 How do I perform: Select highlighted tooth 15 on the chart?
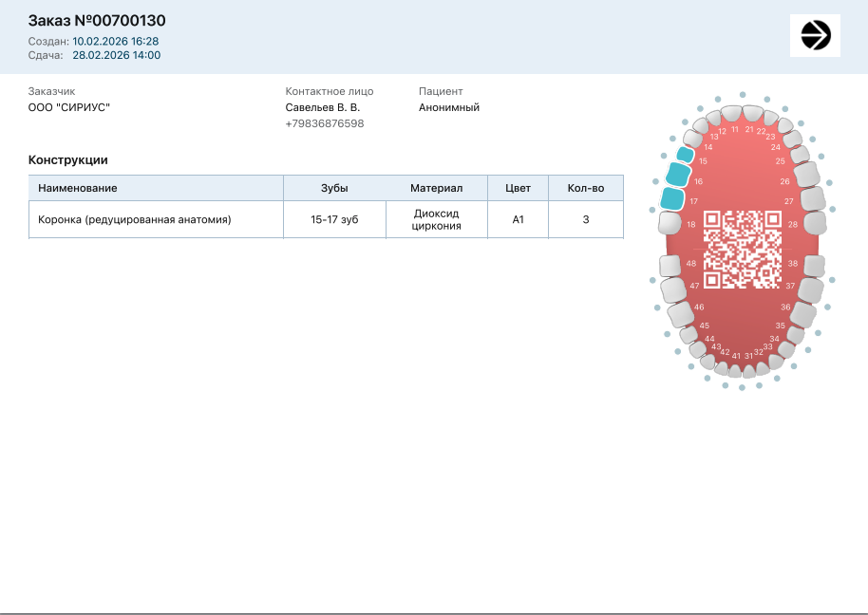[685, 155]
